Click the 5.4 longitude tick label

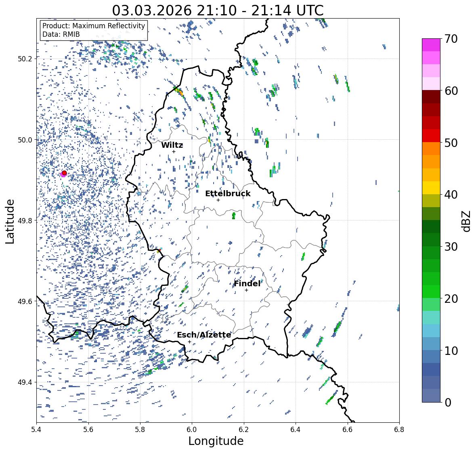pyautogui.click(x=36, y=429)
